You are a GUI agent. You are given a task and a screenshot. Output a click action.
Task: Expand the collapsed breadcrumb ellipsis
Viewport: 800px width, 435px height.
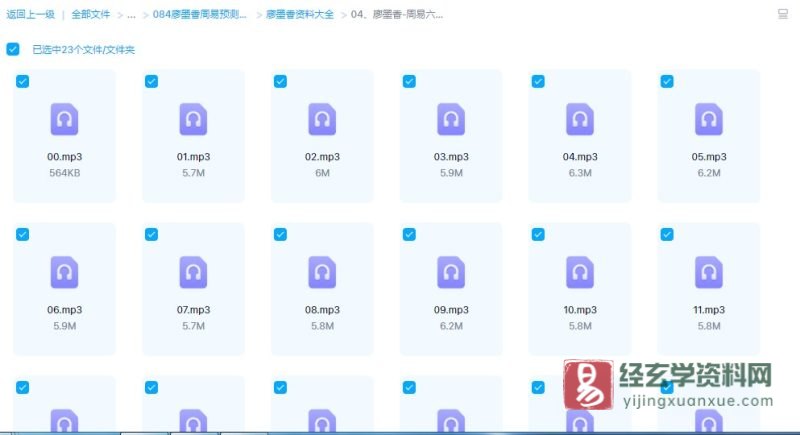pyautogui.click(x=131, y=15)
